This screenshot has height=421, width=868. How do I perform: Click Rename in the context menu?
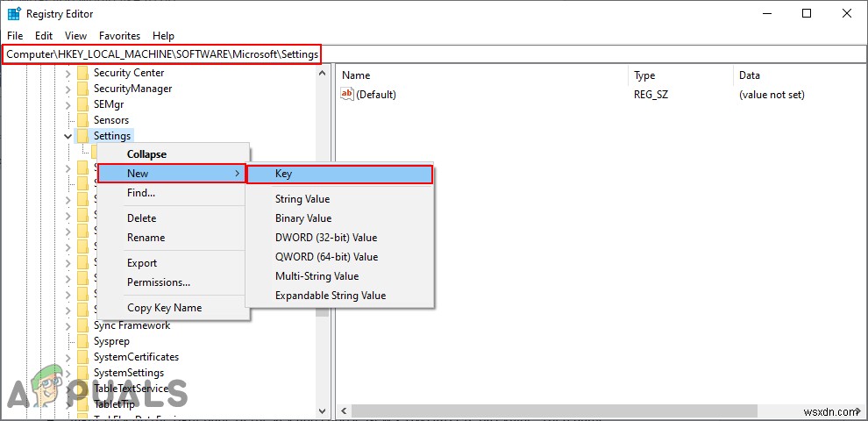(146, 238)
